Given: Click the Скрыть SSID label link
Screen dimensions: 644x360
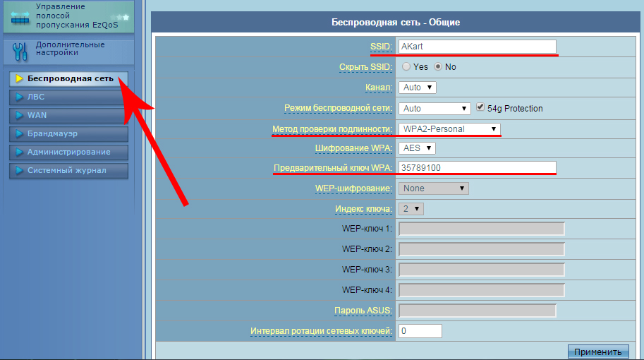Looking at the screenshot, I should [365, 67].
